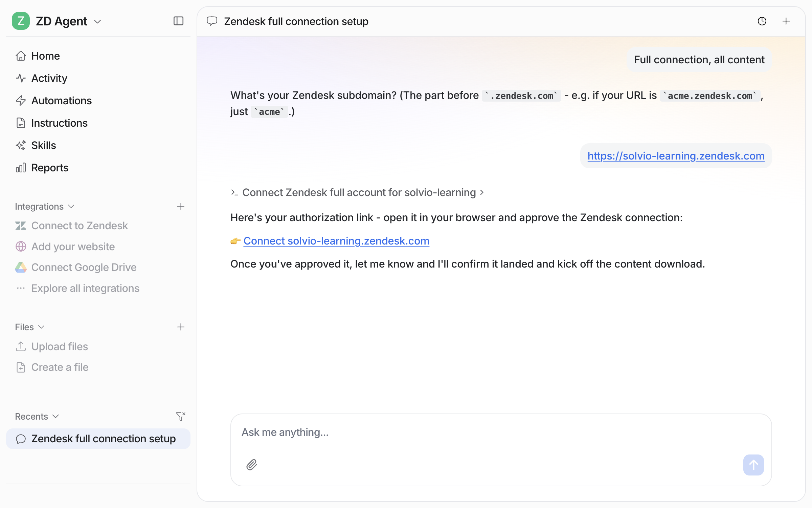The height and width of the screenshot is (508, 812).
Task: Open Connect solvio-learning.zendesk.com authorization link
Action: [x=336, y=241]
